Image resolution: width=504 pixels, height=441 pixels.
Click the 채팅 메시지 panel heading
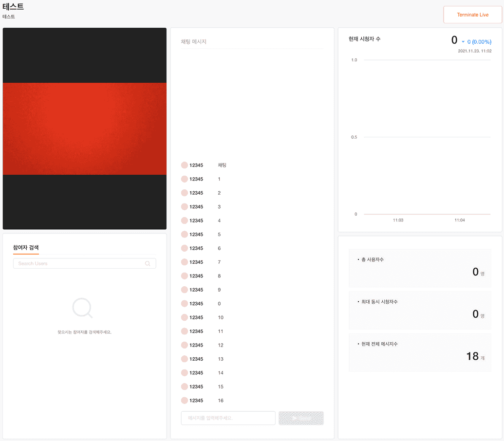click(x=193, y=41)
